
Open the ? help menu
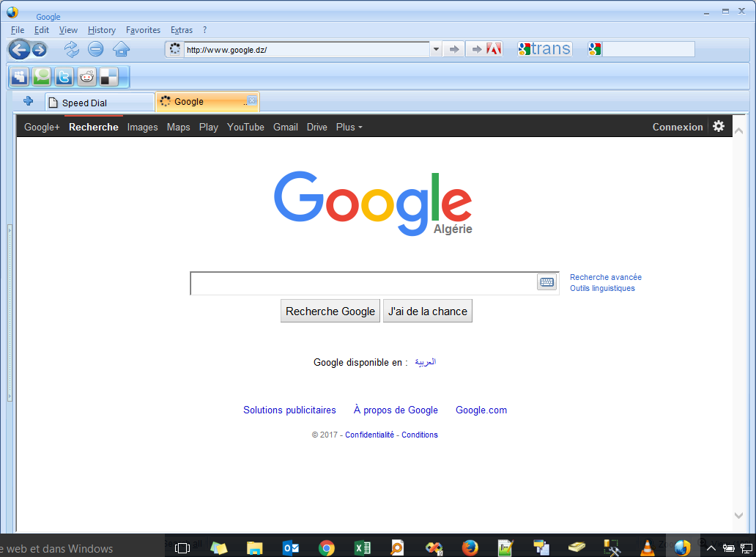(205, 30)
